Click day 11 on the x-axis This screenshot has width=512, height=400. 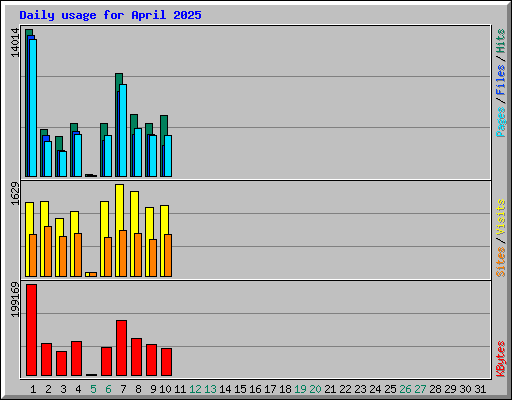pos(180,389)
